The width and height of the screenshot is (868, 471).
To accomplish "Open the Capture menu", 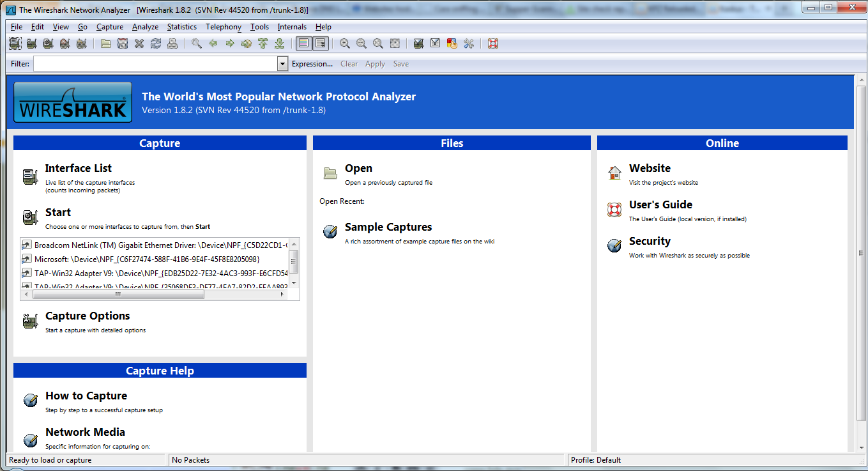I will point(109,27).
